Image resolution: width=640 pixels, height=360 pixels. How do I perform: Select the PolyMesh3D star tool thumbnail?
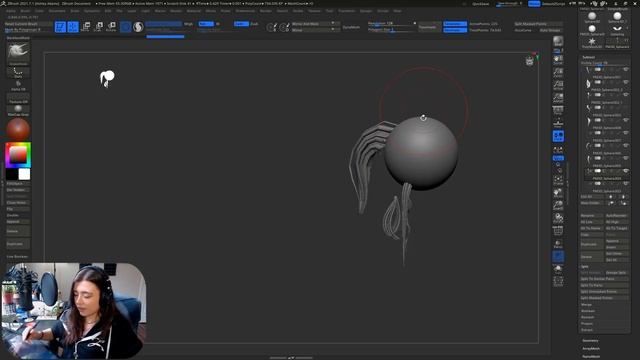click(592, 42)
